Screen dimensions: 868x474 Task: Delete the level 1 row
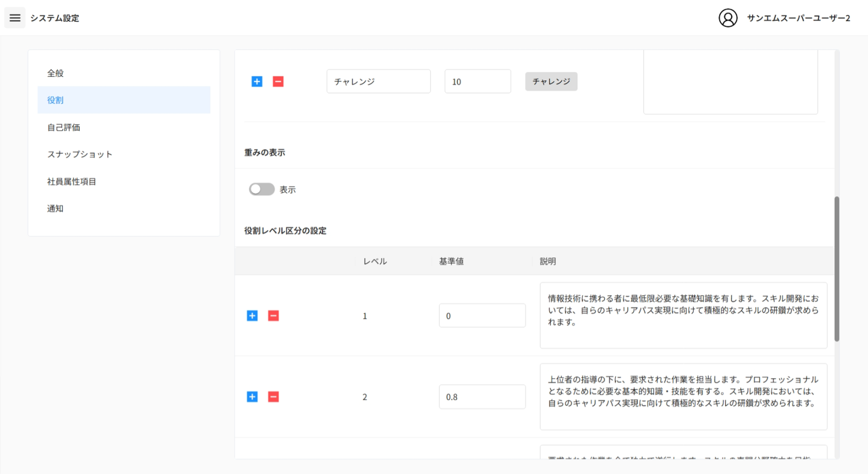(274, 316)
